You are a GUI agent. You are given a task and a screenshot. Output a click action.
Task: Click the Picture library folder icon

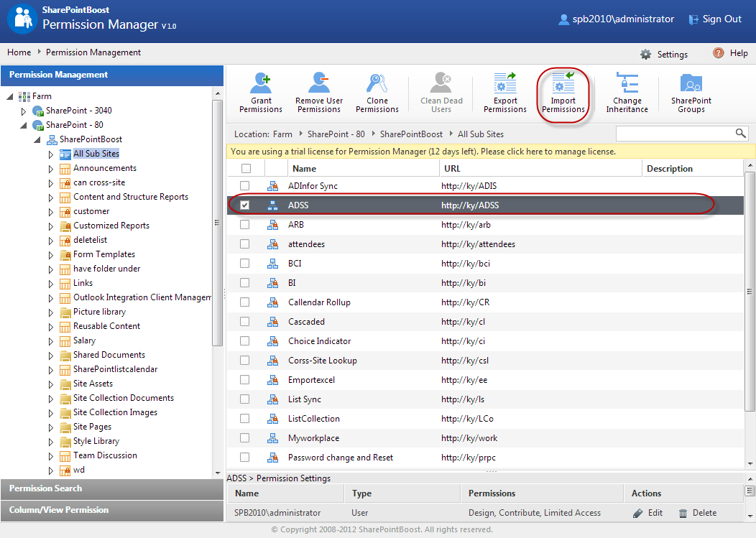point(65,312)
